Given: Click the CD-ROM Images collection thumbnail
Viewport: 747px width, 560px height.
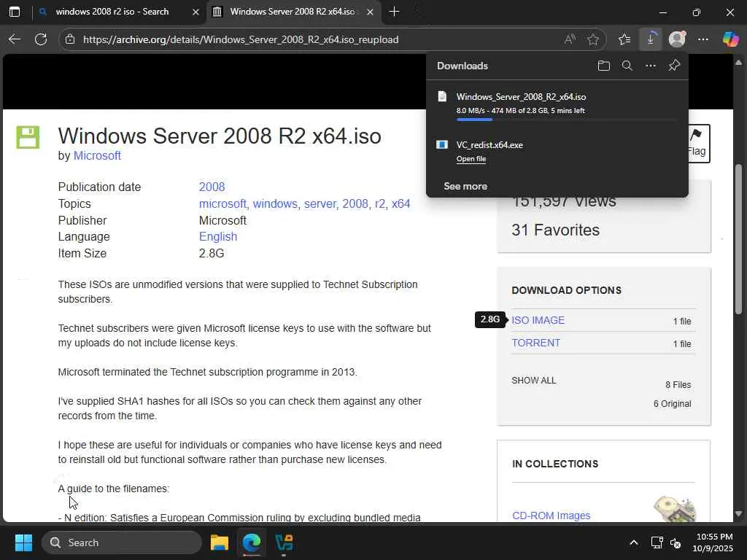Looking at the screenshot, I should pyautogui.click(x=675, y=509).
